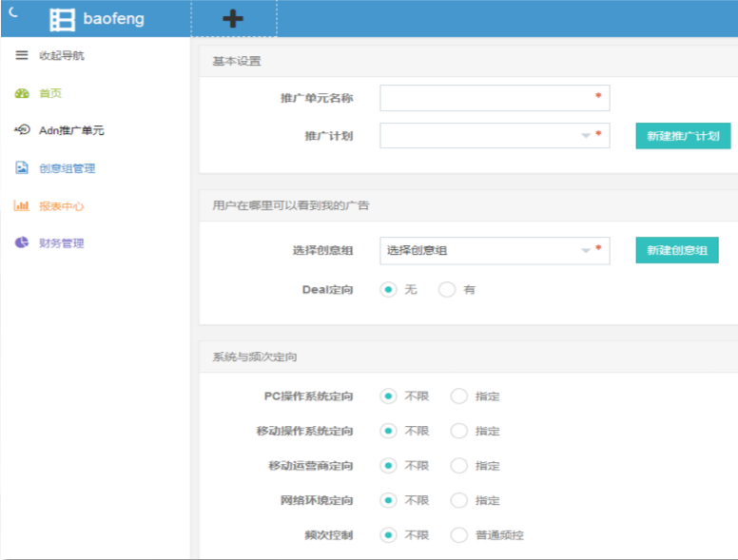Select 指定 for PC操作系统定向
Screen dimensions: 738x560
coord(459,396)
